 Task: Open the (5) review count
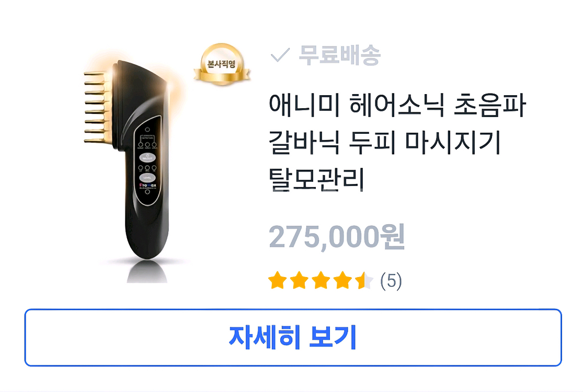tap(391, 281)
